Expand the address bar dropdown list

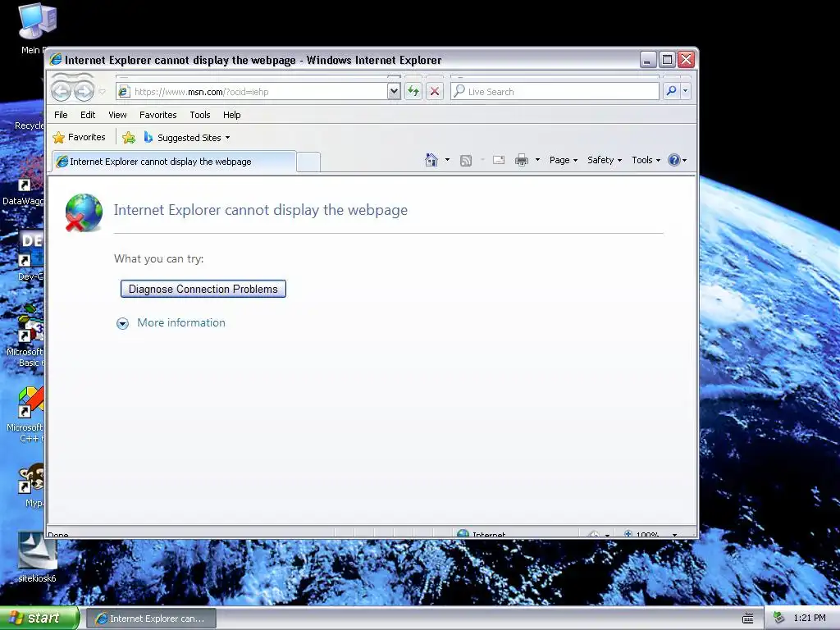[x=394, y=92]
